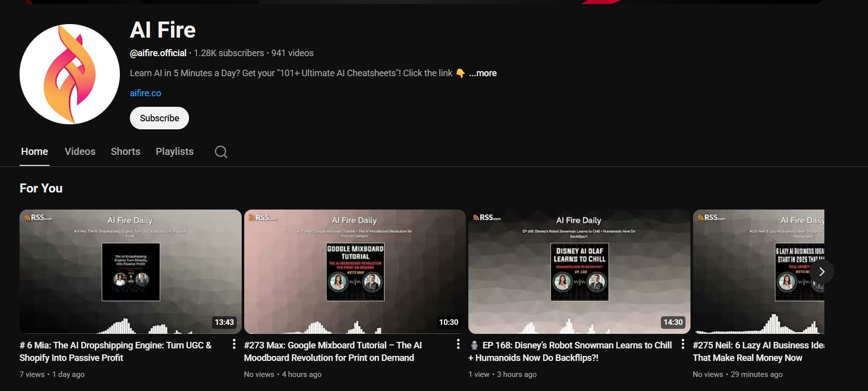Click the 941 videos count
The image size is (868, 391).
click(292, 53)
